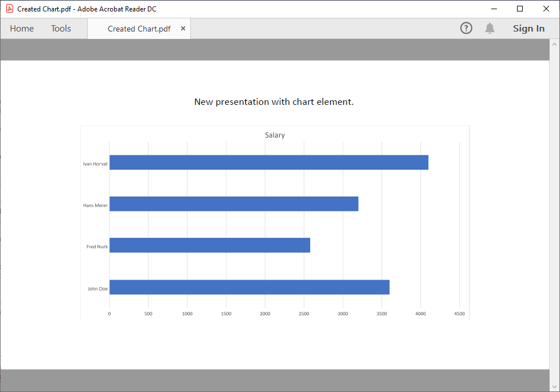Image resolution: width=560 pixels, height=392 pixels.
Task: Close the Created Chart.pdf tab
Action: pyautogui.click(x=183, y=29)
